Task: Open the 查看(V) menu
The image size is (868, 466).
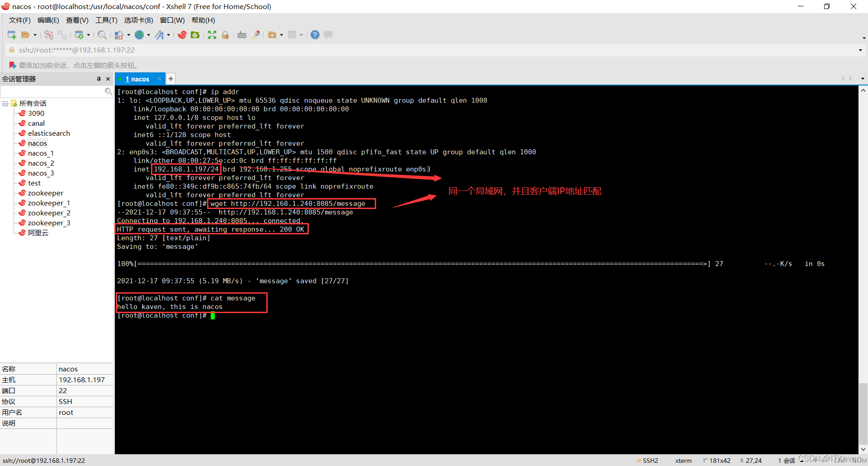Action: click(77, 20)
